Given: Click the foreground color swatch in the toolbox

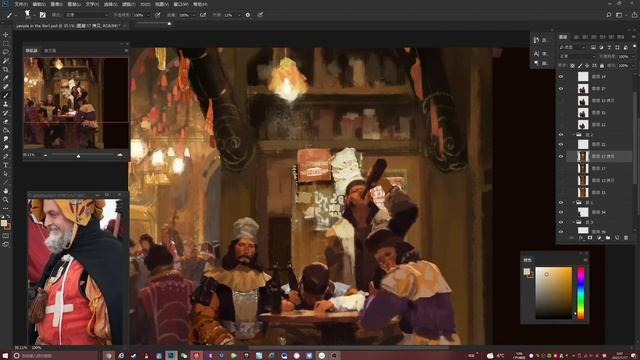Looking at the screenshot, I should [x=4, y=223].
